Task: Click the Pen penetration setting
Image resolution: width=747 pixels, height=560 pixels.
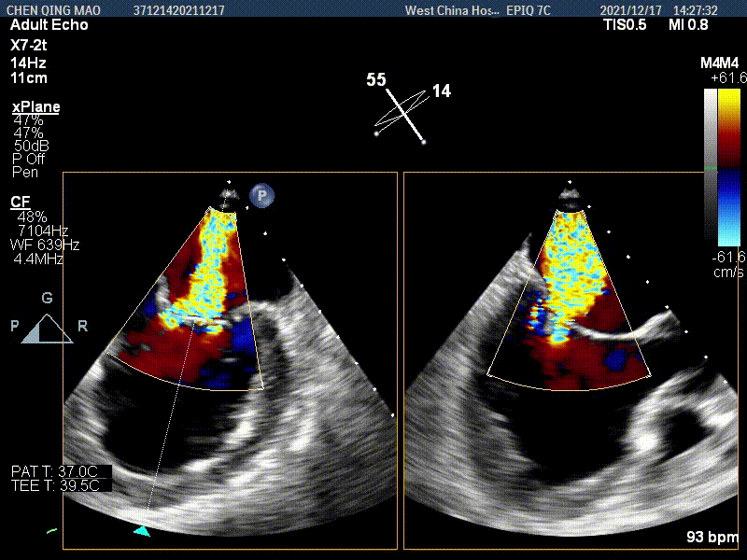Action: click(25, 172)
